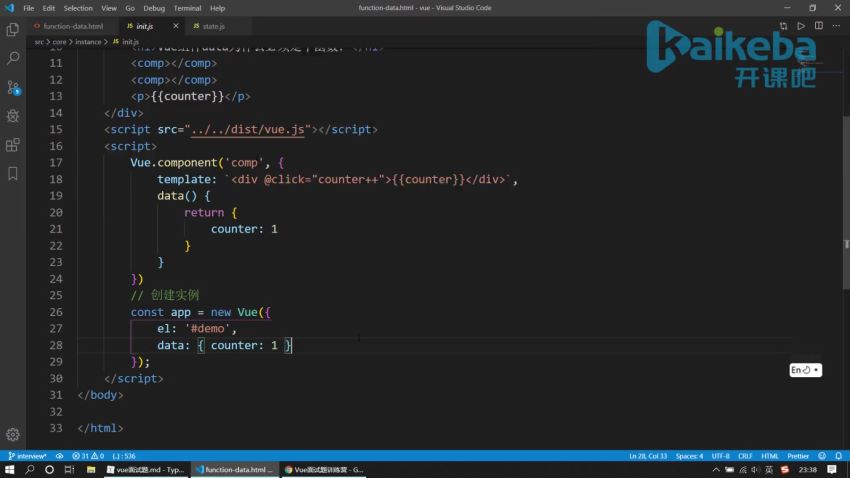
Task: Show hidden system tray icons chevron
Action: coord(716,470)
